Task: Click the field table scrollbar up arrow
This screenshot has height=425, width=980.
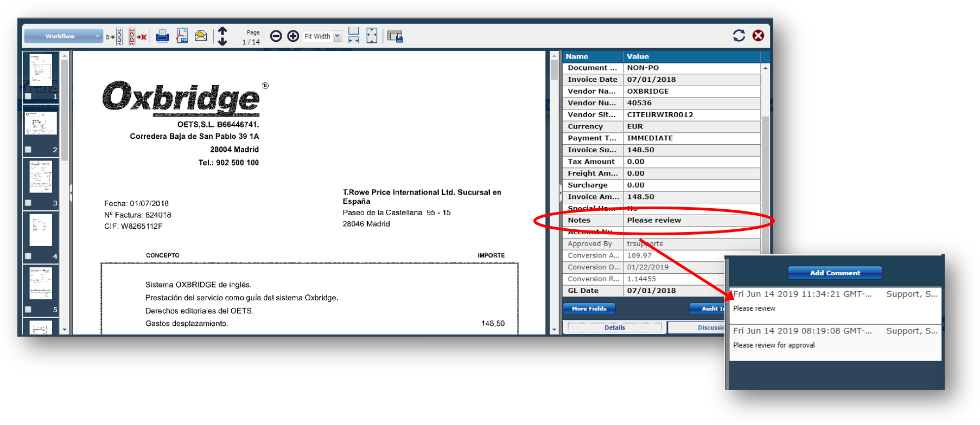Action: coord(765,68)
